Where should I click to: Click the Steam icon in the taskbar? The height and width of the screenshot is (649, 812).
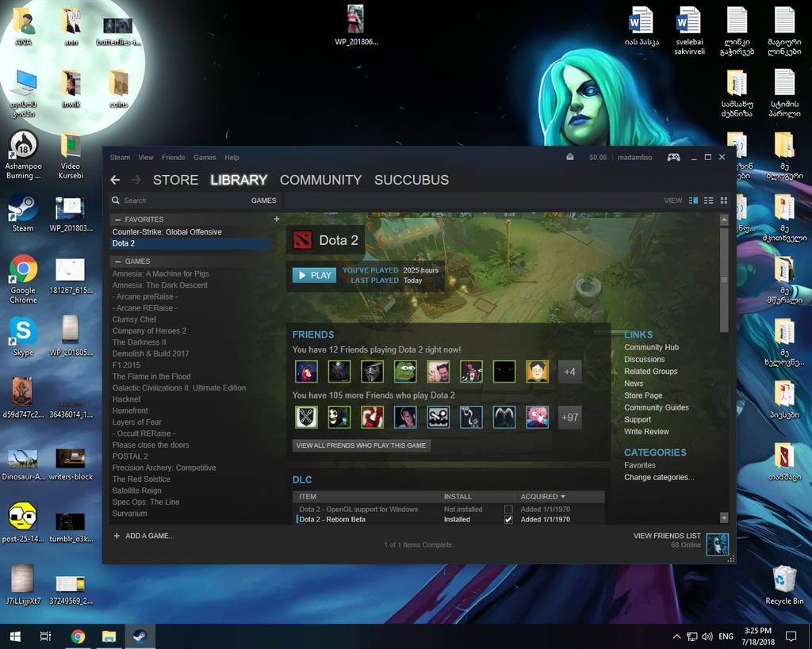click(140, 636)
